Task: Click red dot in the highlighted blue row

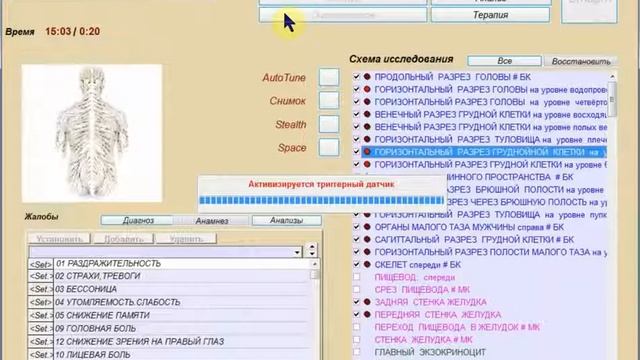Action: (x=367, y=152)
